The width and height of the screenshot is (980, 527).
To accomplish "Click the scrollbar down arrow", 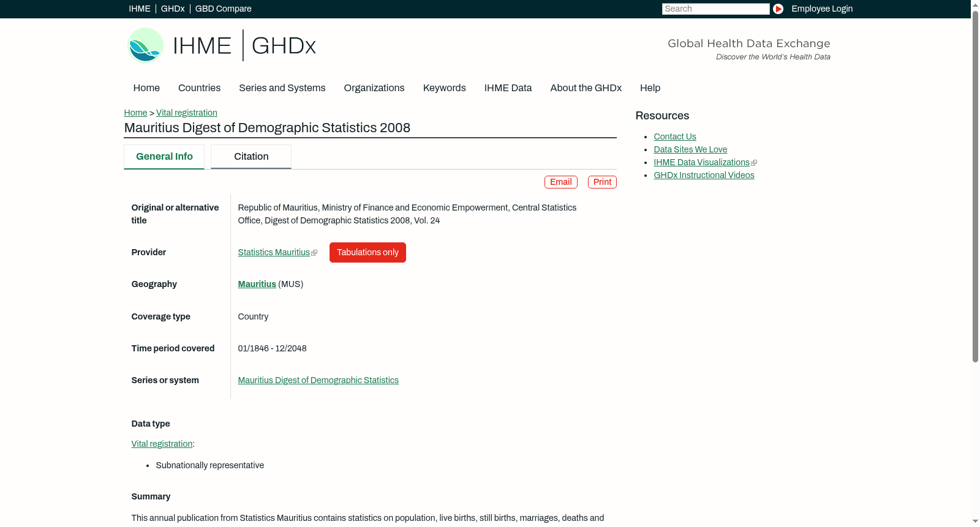I will point(975,521).
